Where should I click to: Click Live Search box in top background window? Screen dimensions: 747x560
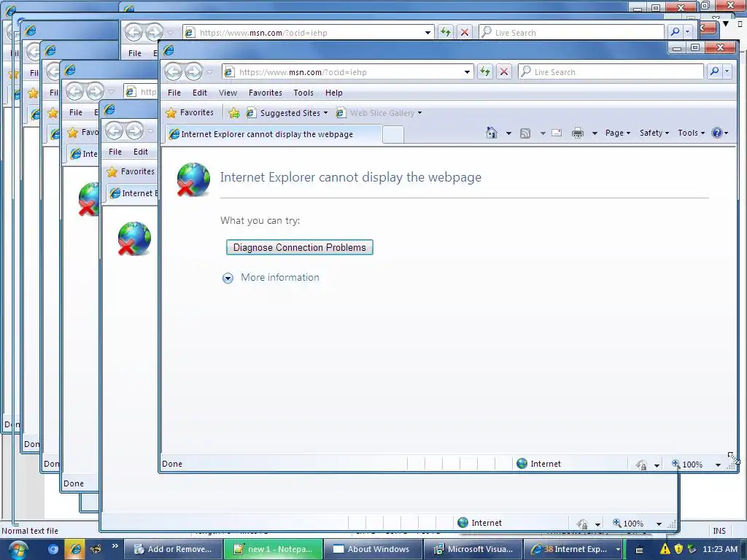[x=572, y=32]
